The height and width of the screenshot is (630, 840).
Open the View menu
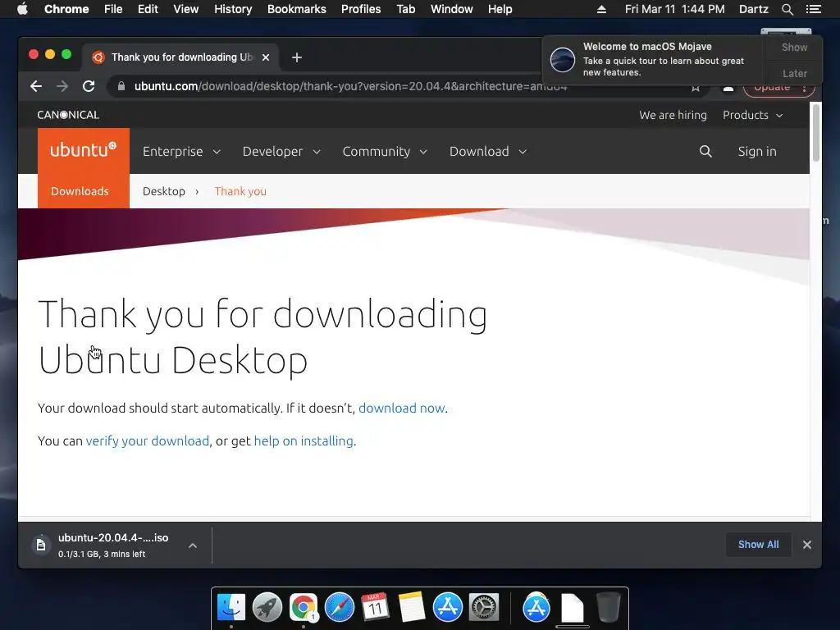(x=186, y=9)
